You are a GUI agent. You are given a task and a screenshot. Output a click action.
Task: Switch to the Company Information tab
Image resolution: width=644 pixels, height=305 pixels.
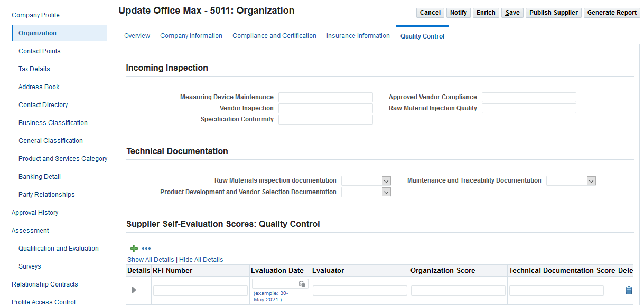click(x=191, y=36)
